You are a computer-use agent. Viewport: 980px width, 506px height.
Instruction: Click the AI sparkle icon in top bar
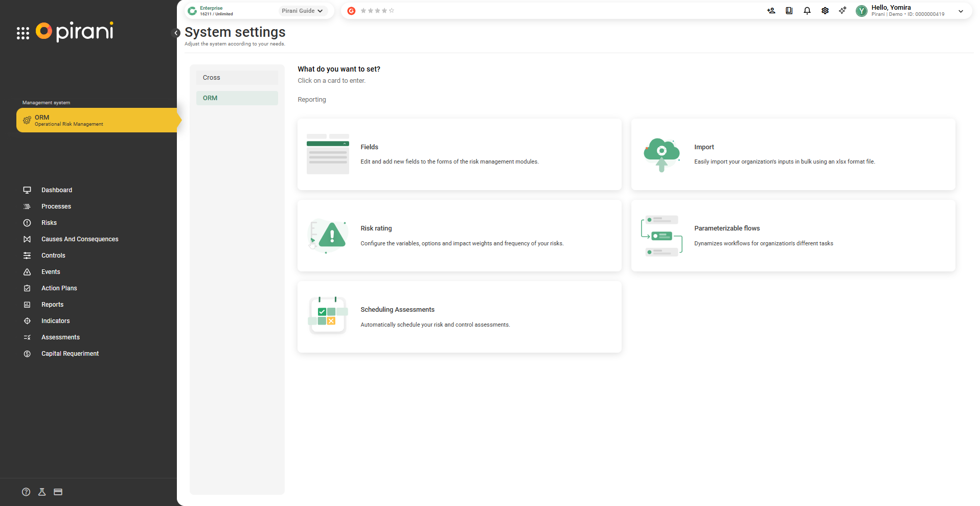(x=842, y=11)
